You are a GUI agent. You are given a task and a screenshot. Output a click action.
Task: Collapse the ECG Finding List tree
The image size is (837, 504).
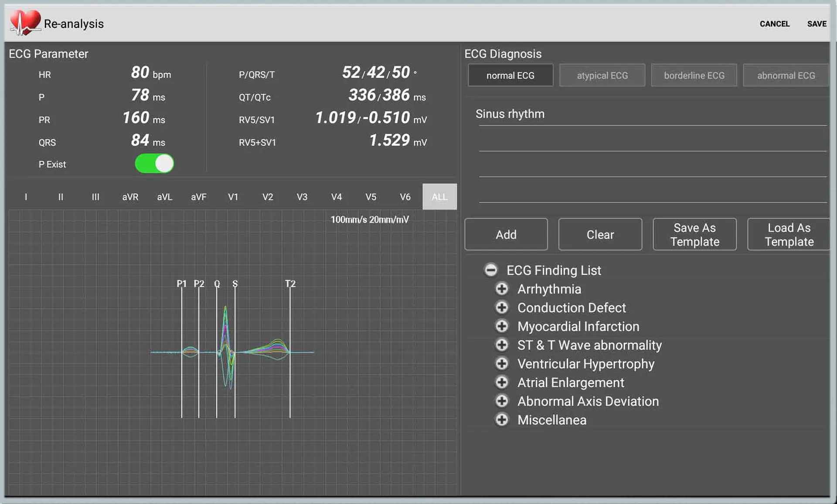click(491, 270)
